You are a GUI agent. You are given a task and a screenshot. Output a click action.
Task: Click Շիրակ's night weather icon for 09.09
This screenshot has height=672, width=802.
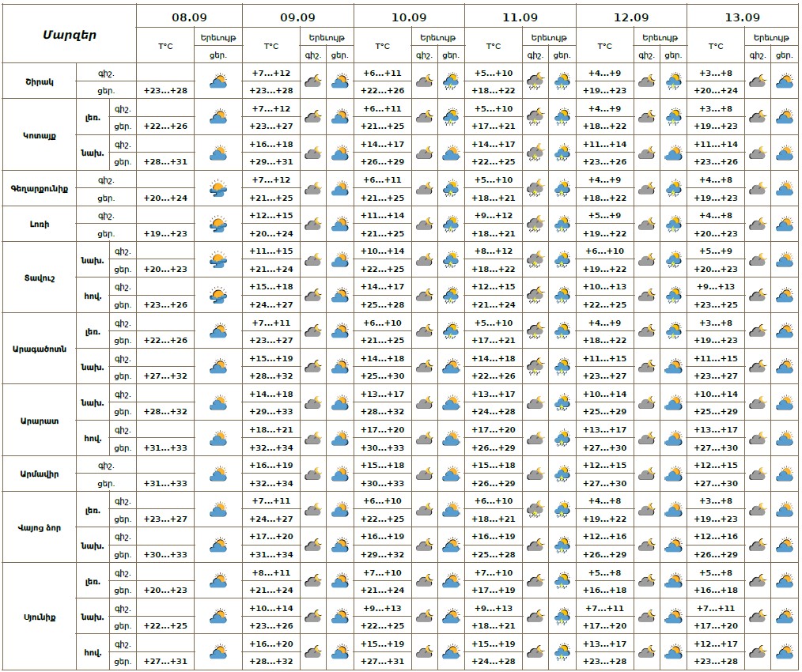click(x=312, y=81)
